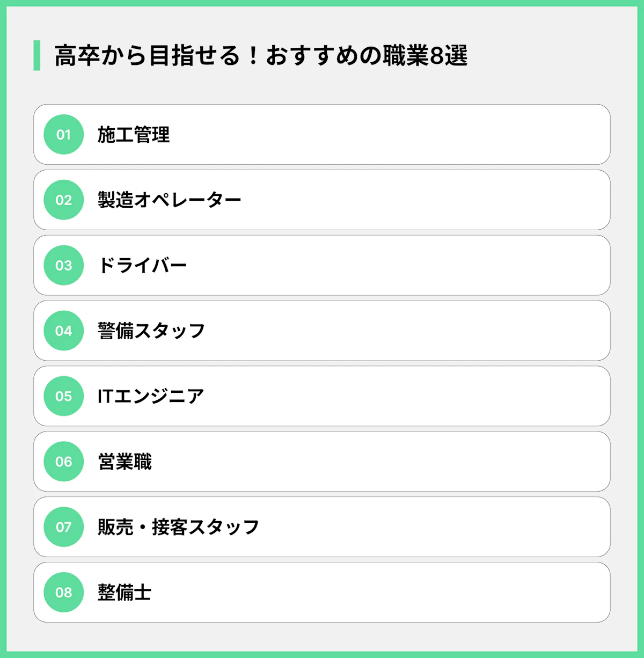
Task: Click the green 01 number badge
Action: (x=63, y=135)
